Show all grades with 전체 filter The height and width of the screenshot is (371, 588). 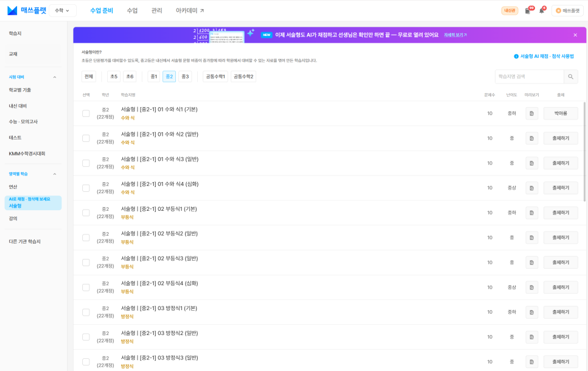[x=88, y=77]
